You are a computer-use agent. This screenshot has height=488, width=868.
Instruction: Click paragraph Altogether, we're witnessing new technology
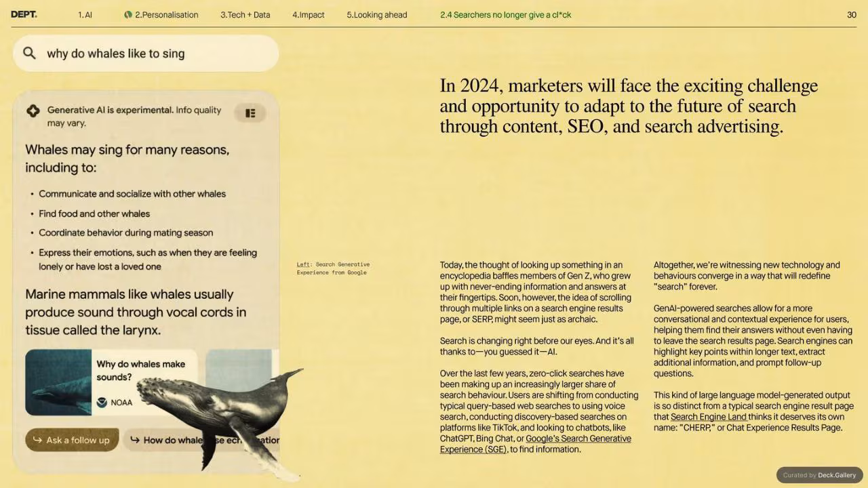click(747, 276)
